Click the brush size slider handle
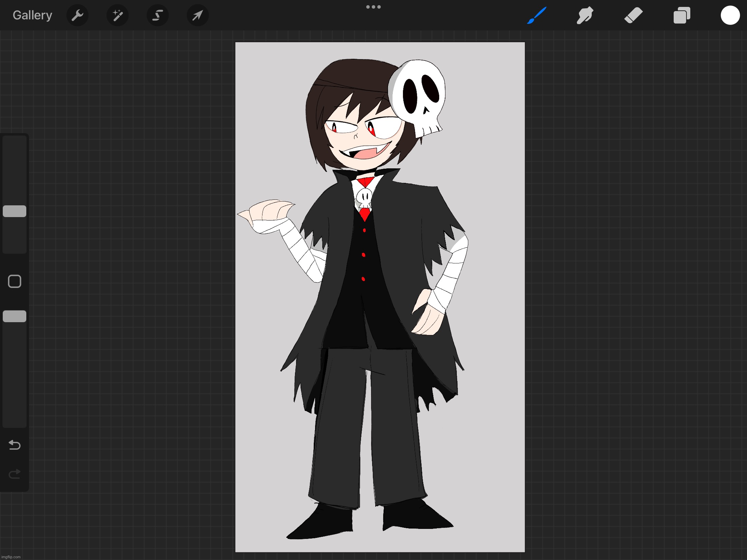747x560 pixels. (x=15, y=211)
